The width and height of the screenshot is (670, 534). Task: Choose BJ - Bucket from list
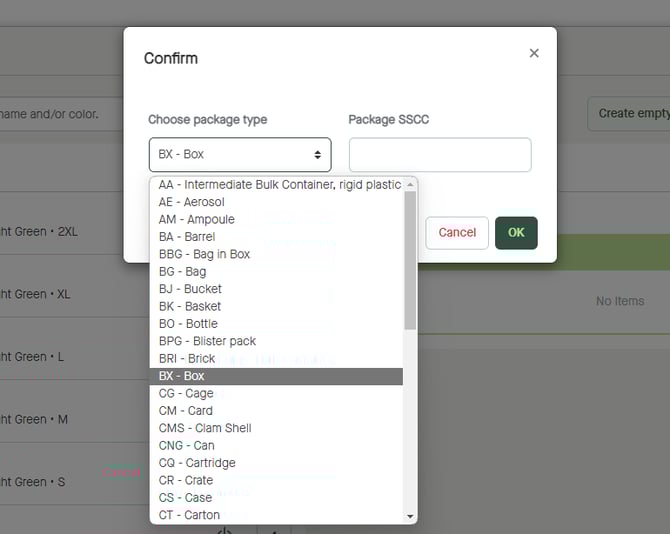coord(190,289)
